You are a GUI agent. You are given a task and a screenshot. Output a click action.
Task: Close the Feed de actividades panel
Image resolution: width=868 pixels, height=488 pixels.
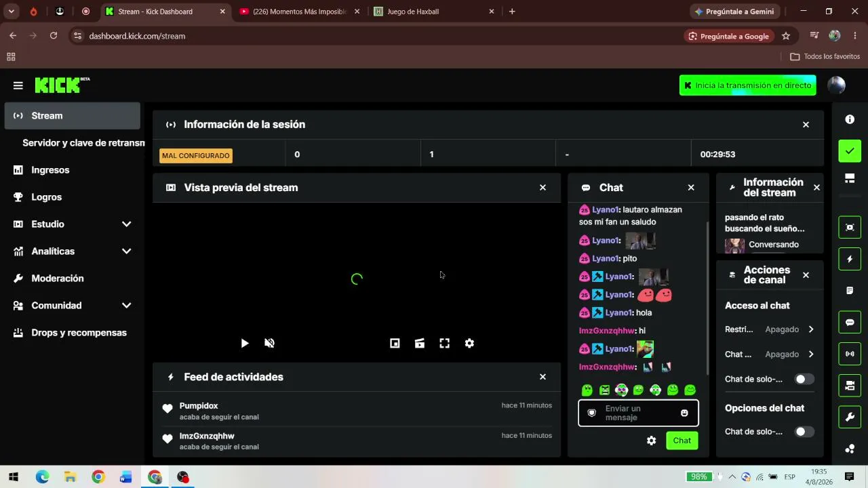pyautogui.click(x=542, y=377)
